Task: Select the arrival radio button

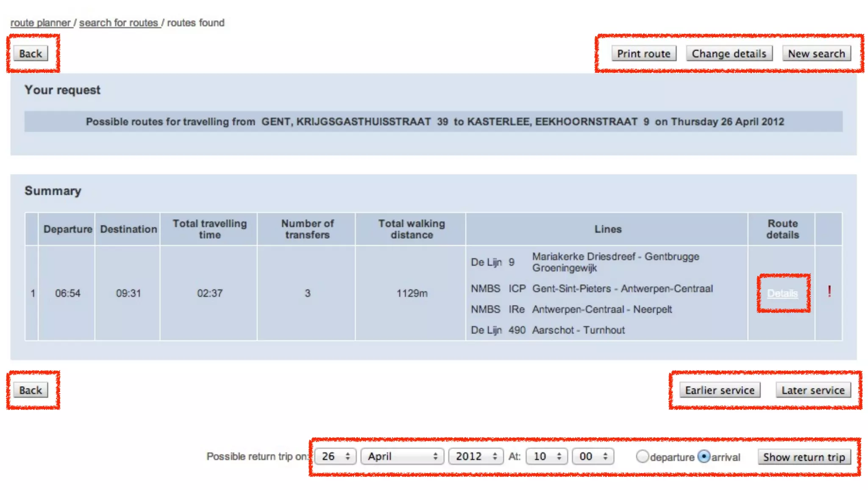Action: (x=704, y=456)
